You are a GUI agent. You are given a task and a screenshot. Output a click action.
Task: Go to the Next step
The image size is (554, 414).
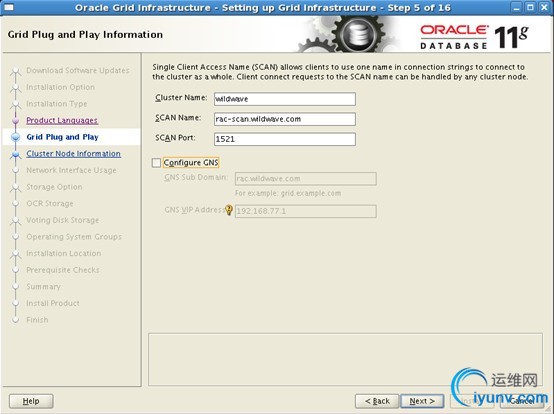pos(422,401)
